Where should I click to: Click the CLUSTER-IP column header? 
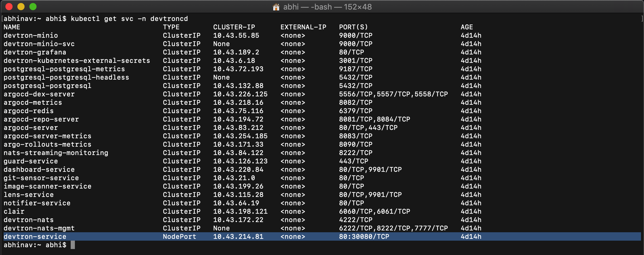click(x=234, y=27)
